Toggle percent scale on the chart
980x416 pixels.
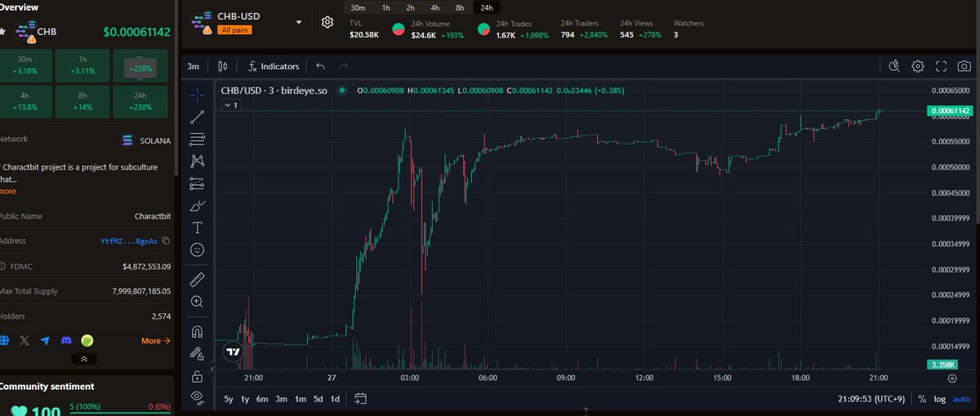coord(922,399)
